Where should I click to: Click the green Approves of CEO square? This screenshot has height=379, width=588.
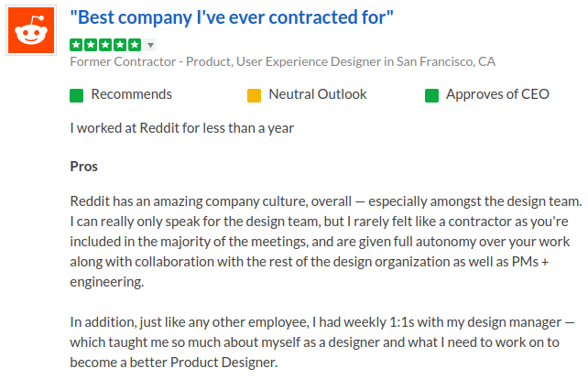tap(431, 94)
